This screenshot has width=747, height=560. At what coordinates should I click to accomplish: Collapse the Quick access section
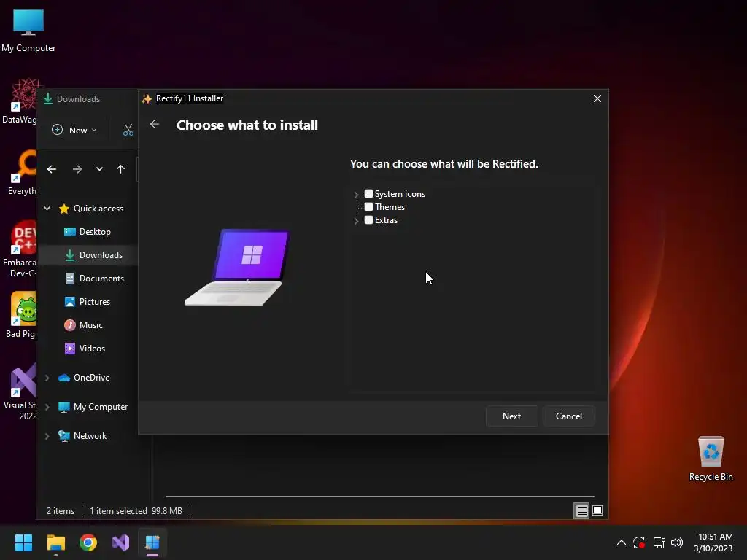click(47, 208)
